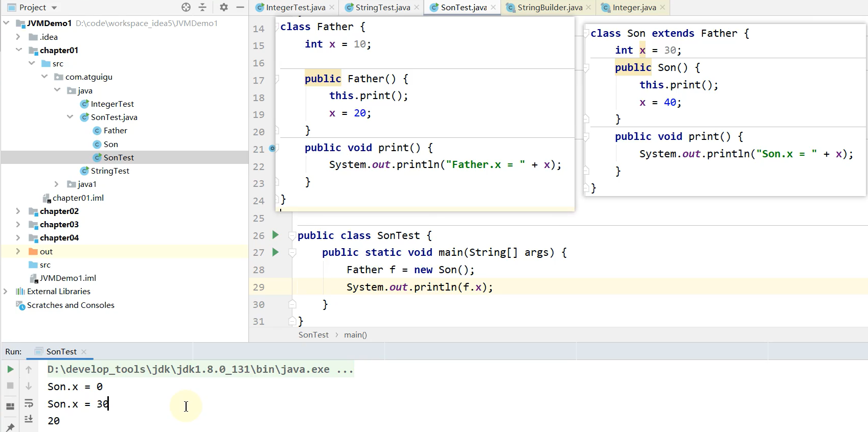Select chapter01.iml file

[78, 198]
